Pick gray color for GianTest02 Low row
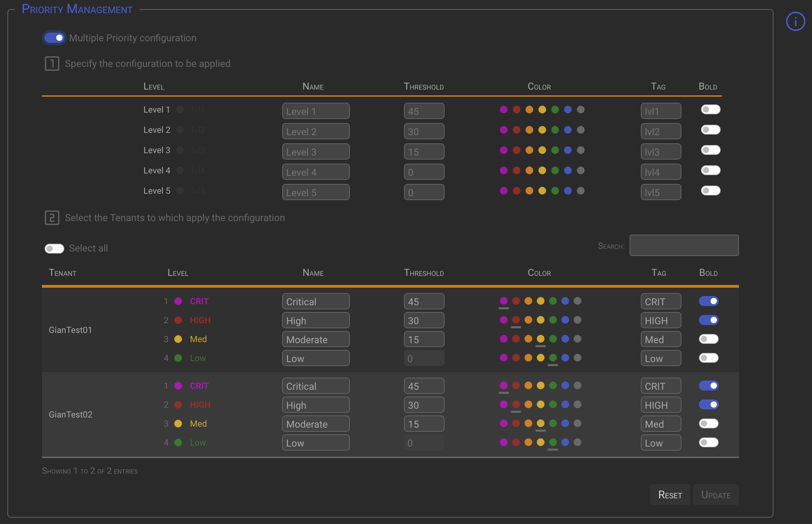Viewport: 812px width, 524px height. [578, 442]
